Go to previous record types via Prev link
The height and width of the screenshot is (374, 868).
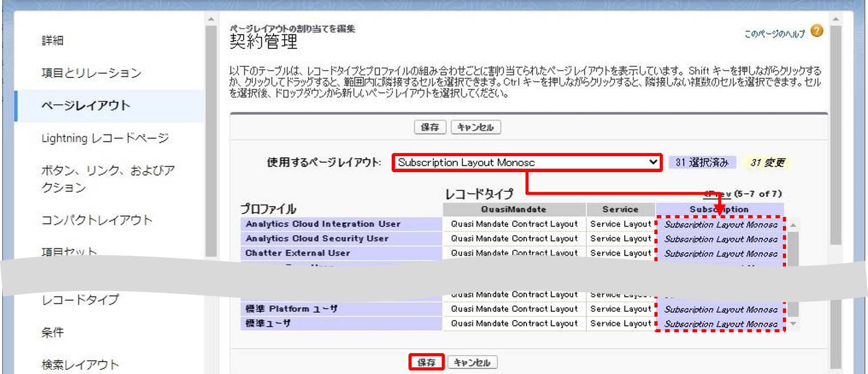pyautogui.click(x=717, y=194)
